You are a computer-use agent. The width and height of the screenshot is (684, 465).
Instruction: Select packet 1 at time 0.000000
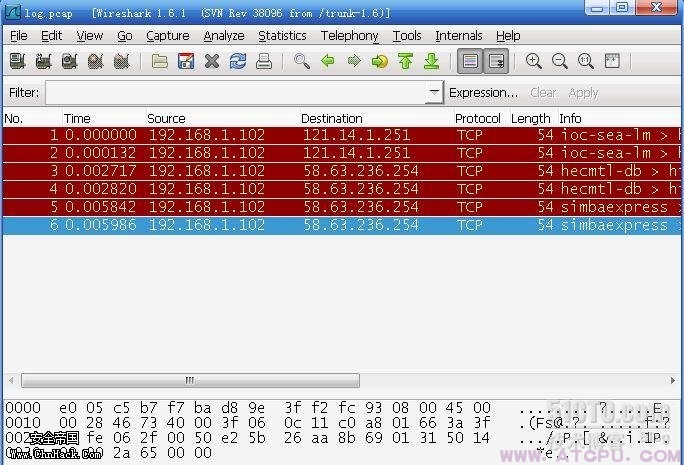coord(342,135)
